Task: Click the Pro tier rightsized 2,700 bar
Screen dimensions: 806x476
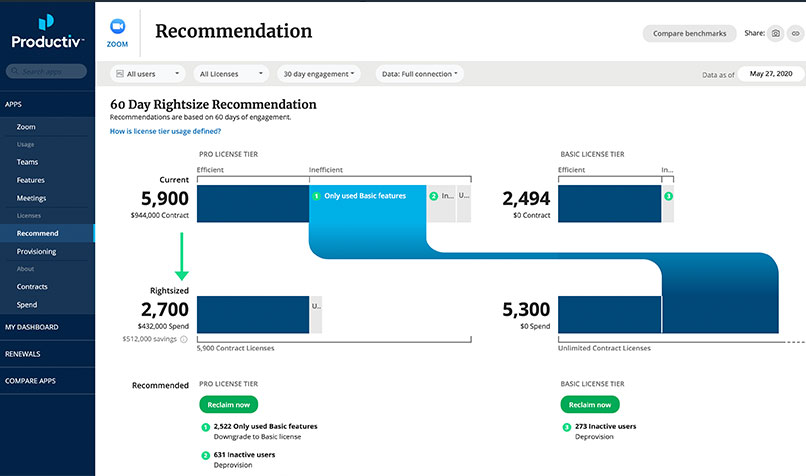Action: click(253, 315)
